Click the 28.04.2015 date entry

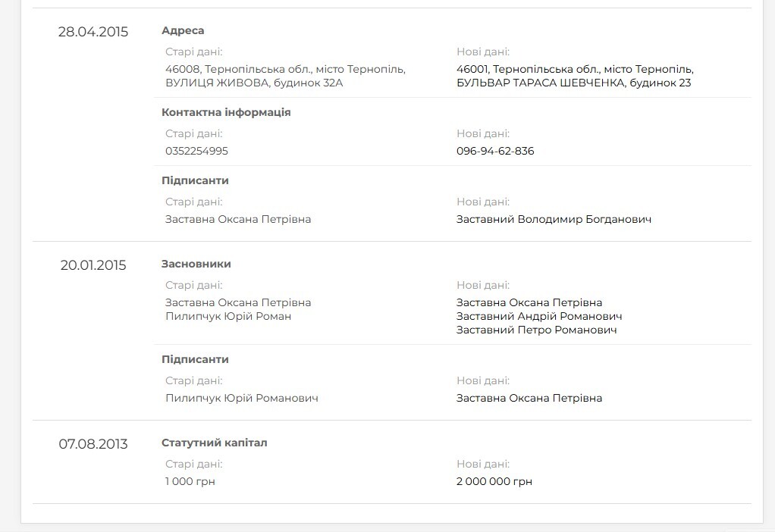pyautogui.click(x=93, y=32)
